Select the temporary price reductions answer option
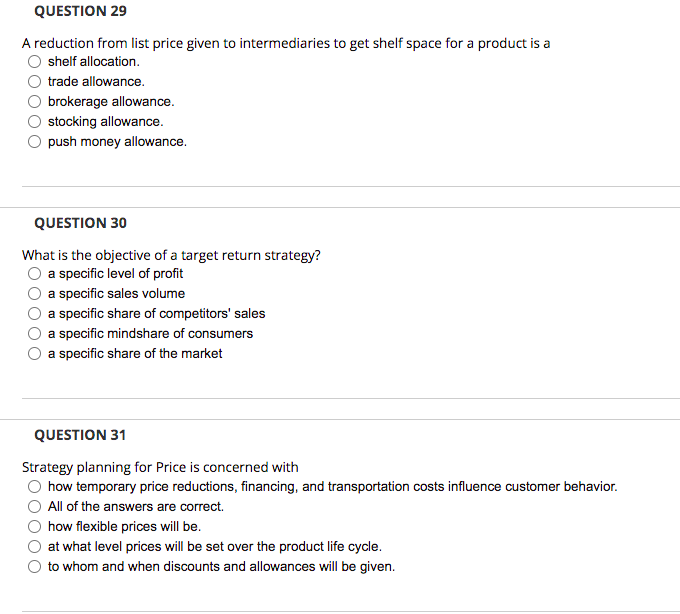 coord(35,487)
